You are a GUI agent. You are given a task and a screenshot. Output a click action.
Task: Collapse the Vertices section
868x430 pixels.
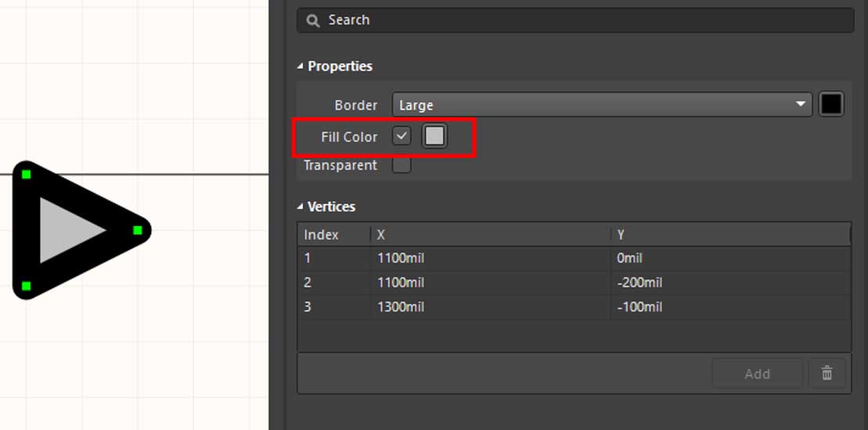[300, 207]
